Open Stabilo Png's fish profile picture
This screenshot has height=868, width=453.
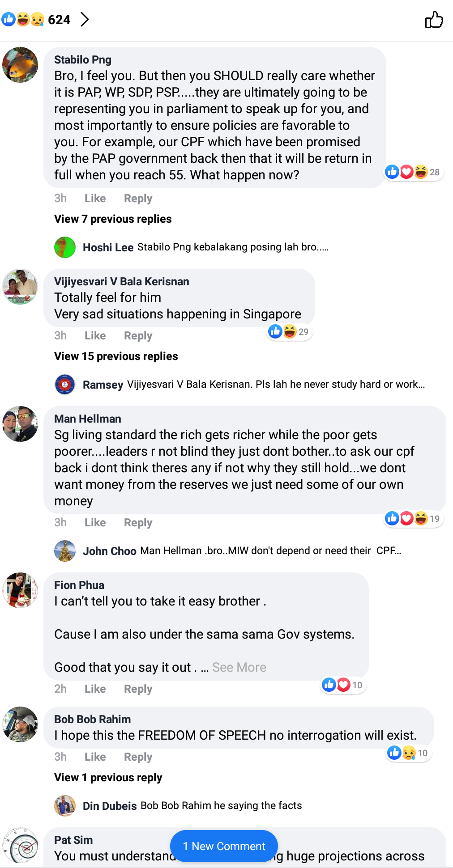20,65
